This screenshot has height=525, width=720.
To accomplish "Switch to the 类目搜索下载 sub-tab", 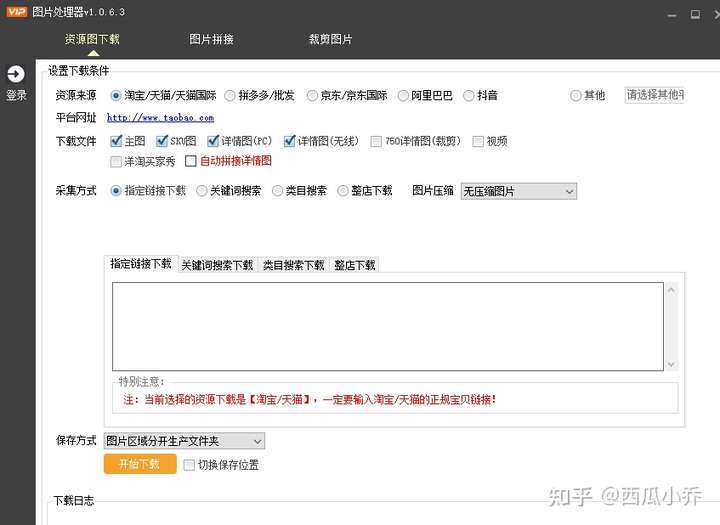I will (293, 265).
